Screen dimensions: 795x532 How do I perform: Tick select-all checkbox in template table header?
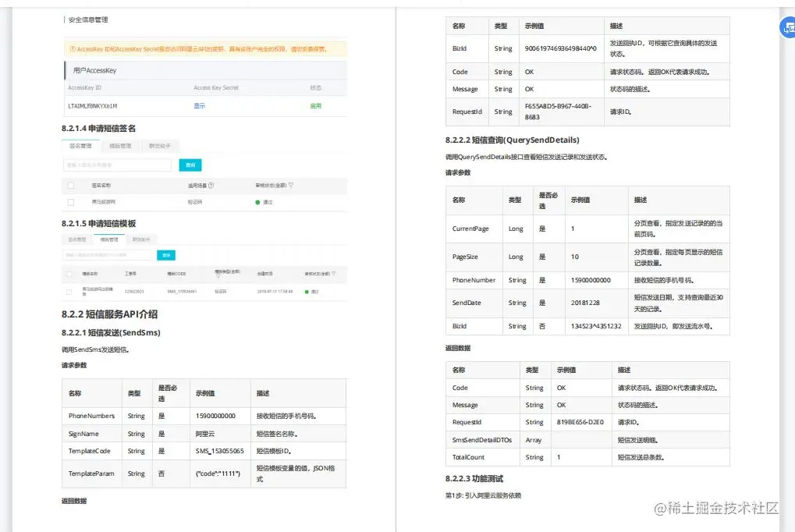point(69,274)
